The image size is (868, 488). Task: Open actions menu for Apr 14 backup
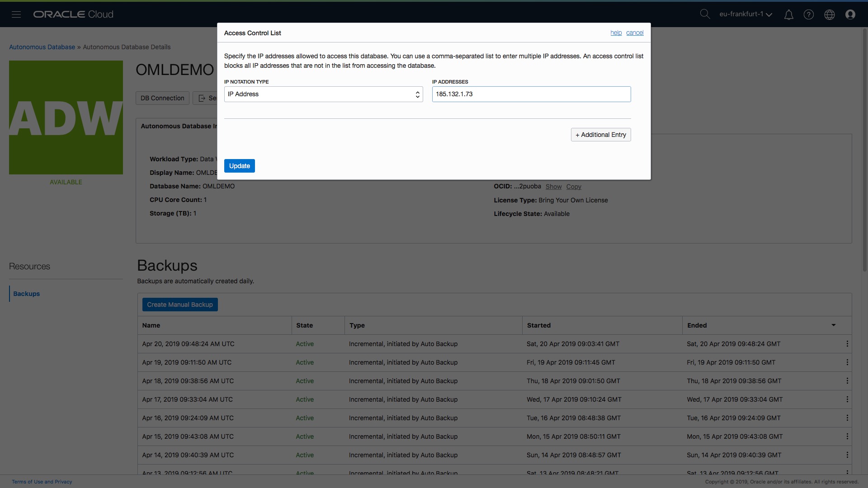(x=847, y=455)
